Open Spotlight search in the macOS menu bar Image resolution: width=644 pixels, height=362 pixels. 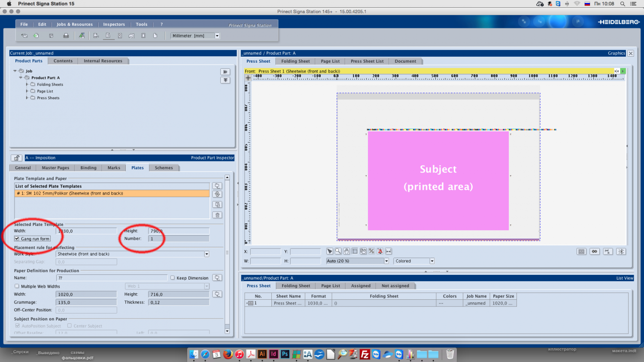[623, 4]
